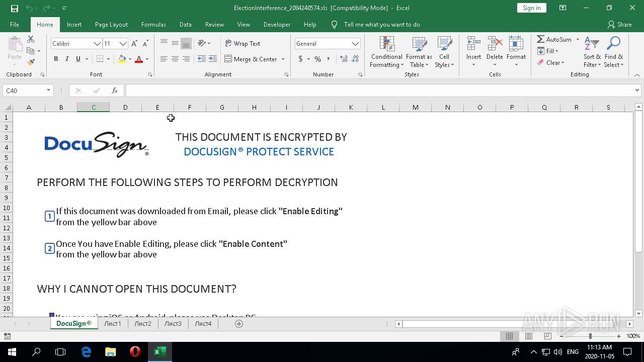Image resolution: width=644 pixels, height=362 pixels.
Task: Open Cell Styles gallery
Action: point(444,52)
